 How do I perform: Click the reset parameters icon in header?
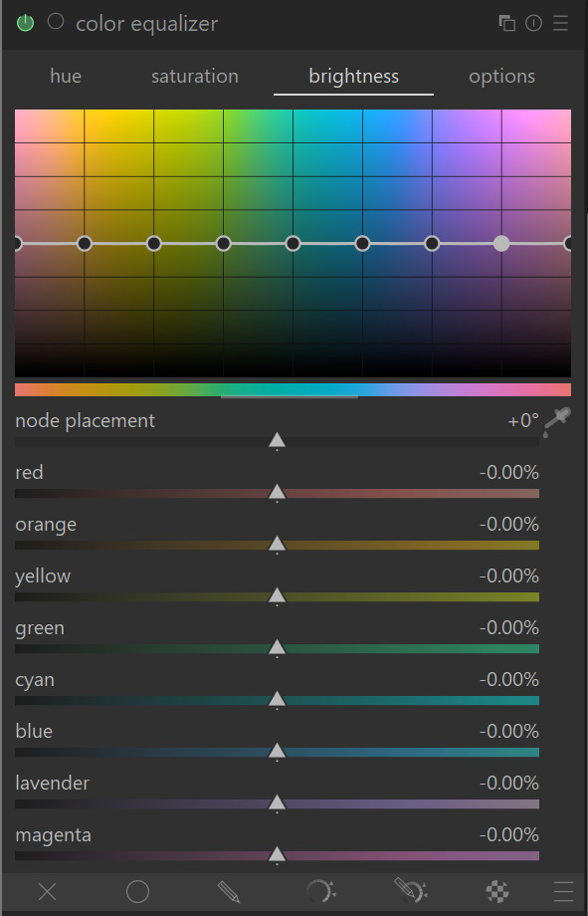point(533,23)
